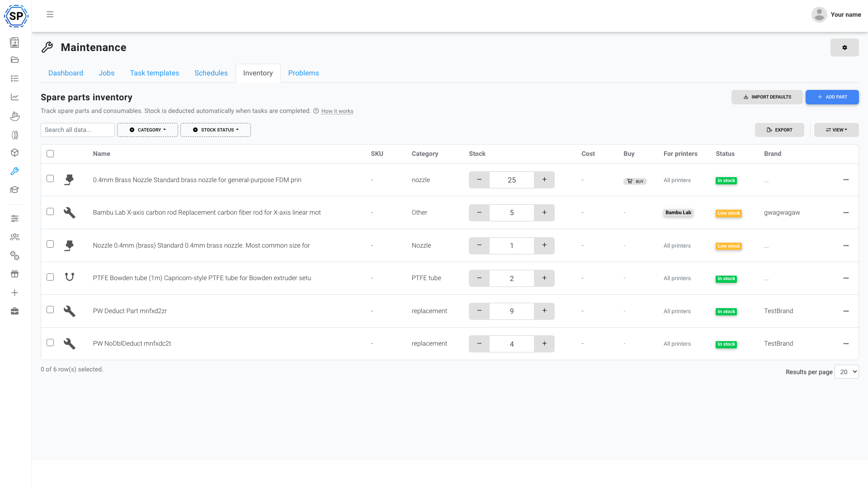Switch to the Problems tab
This screenshot has height=488, width=868.
point(303,73)
